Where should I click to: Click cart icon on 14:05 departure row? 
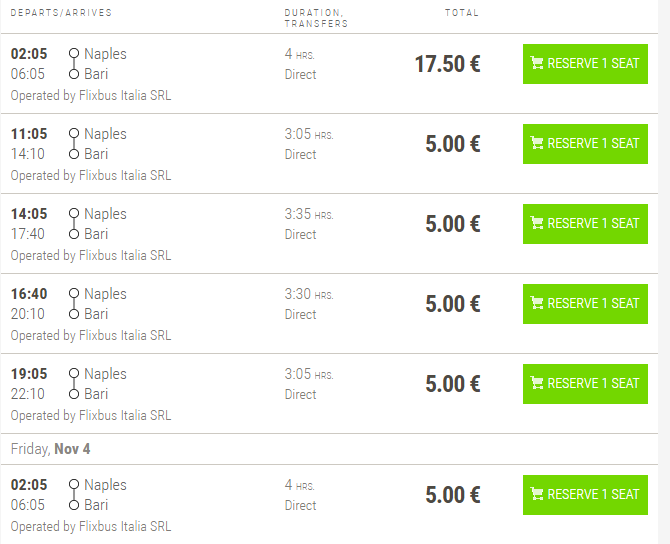click(x=537, y=223)
